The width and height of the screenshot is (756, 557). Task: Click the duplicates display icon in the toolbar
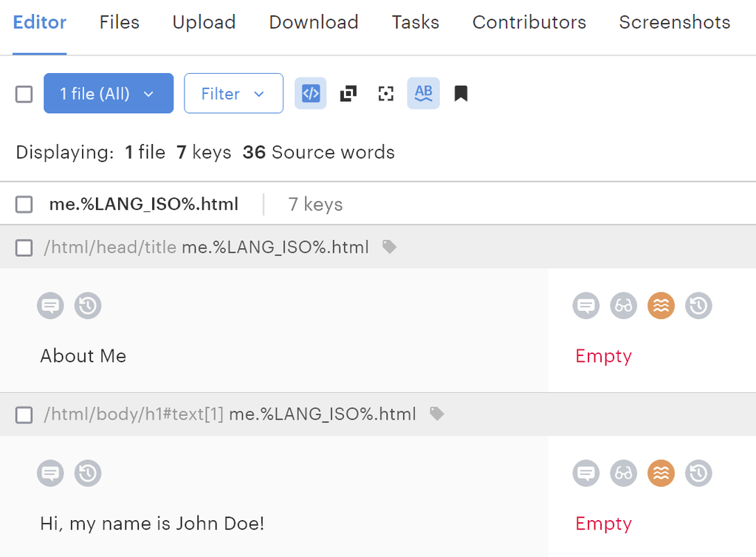pyautogui.click(x=348, y=94)
